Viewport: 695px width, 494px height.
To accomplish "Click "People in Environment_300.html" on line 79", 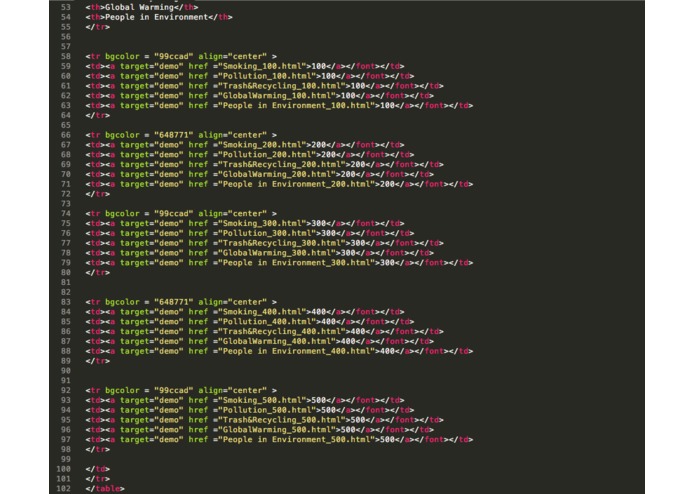I will 296,262.
